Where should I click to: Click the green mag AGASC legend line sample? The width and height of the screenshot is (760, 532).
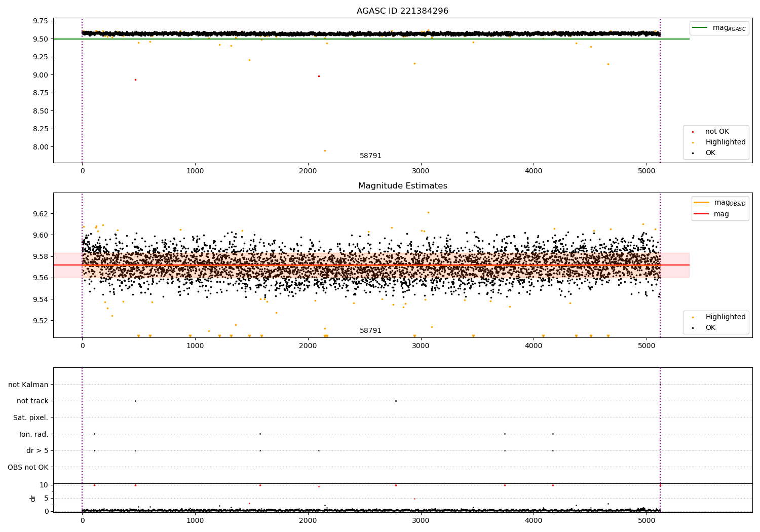(700, 27)
